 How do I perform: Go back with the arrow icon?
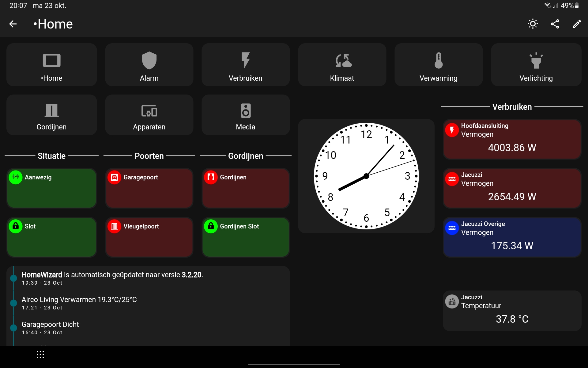click(13, 24)
